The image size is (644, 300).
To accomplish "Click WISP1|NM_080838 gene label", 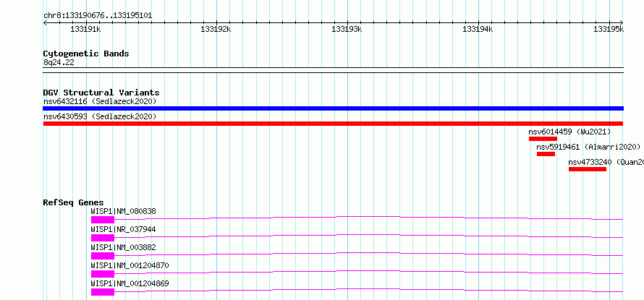I will click(123, 211).
